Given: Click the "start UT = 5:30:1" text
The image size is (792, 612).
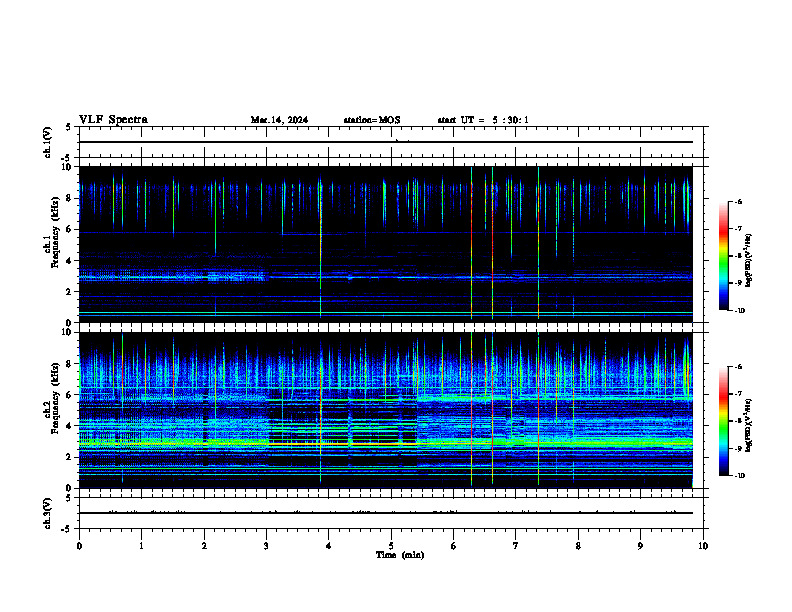Looking at the screenshot, I should 483,120.
